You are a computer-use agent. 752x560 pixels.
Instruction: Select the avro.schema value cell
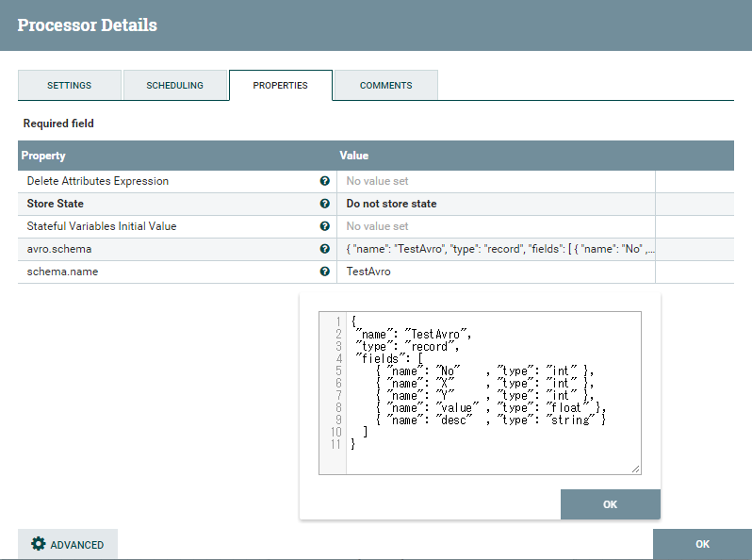(x=496, y=249)
